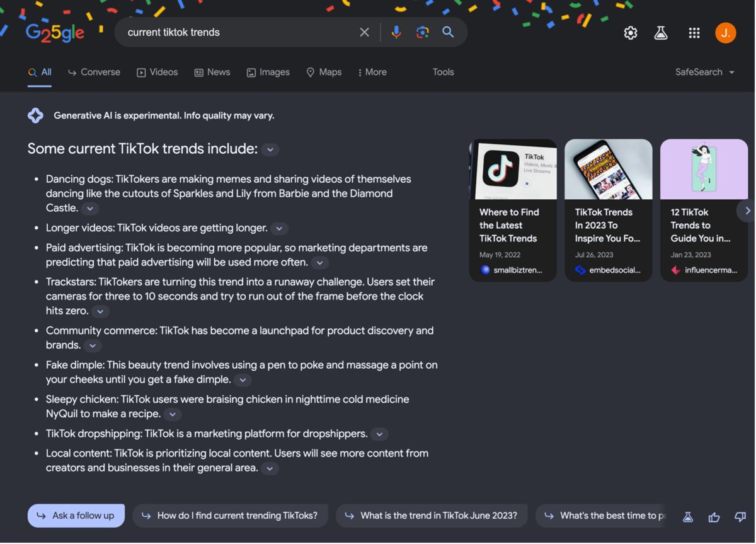Click the 'Jul 26, 2023' date text
Image resolution: width=756 pixels, height=544 pixels.
click(594, 255)
